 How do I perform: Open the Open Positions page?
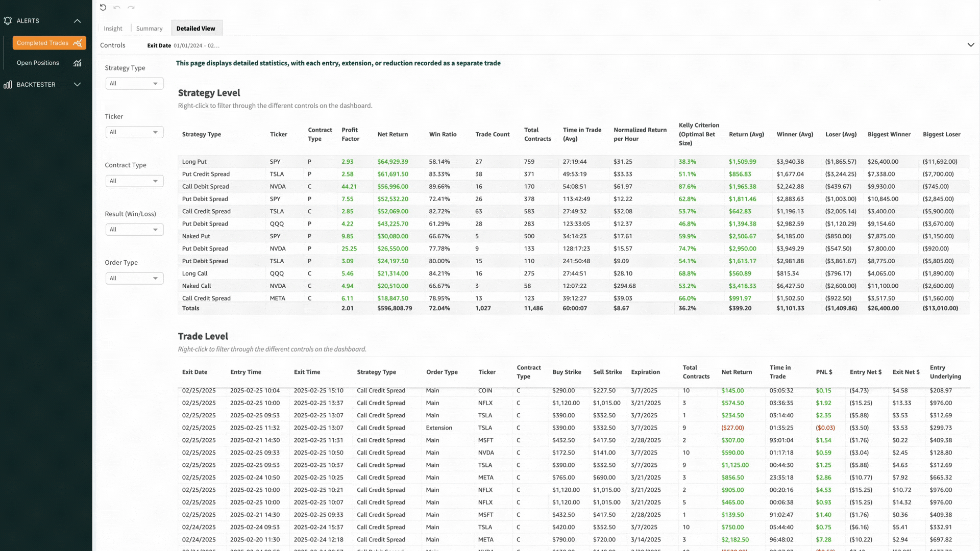click(38, 63)
